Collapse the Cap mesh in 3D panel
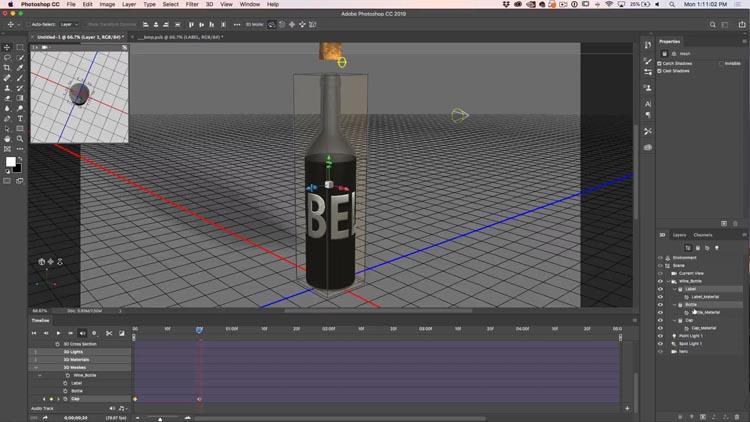The height and width of the screenshot is (422, 750). (x=675, y=320)
